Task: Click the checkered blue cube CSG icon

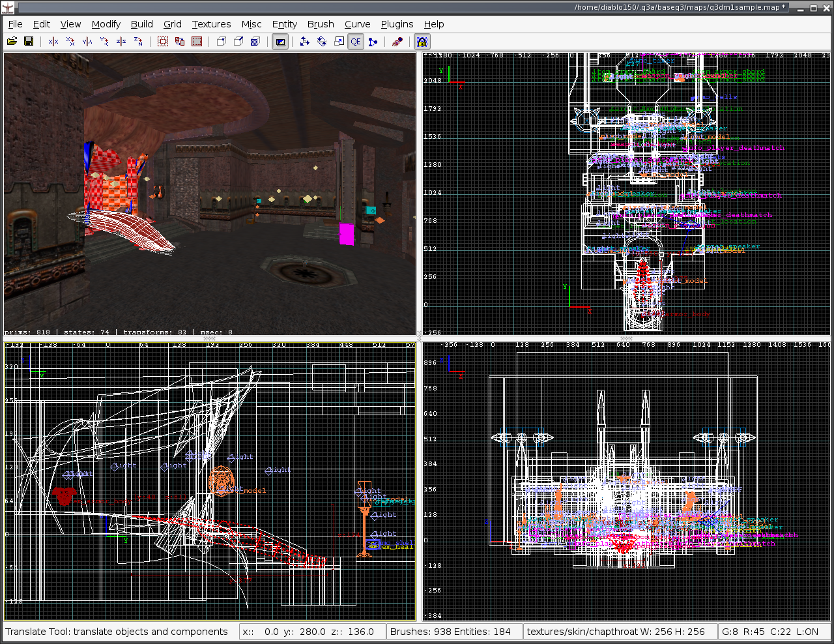Action: [255, 41]
